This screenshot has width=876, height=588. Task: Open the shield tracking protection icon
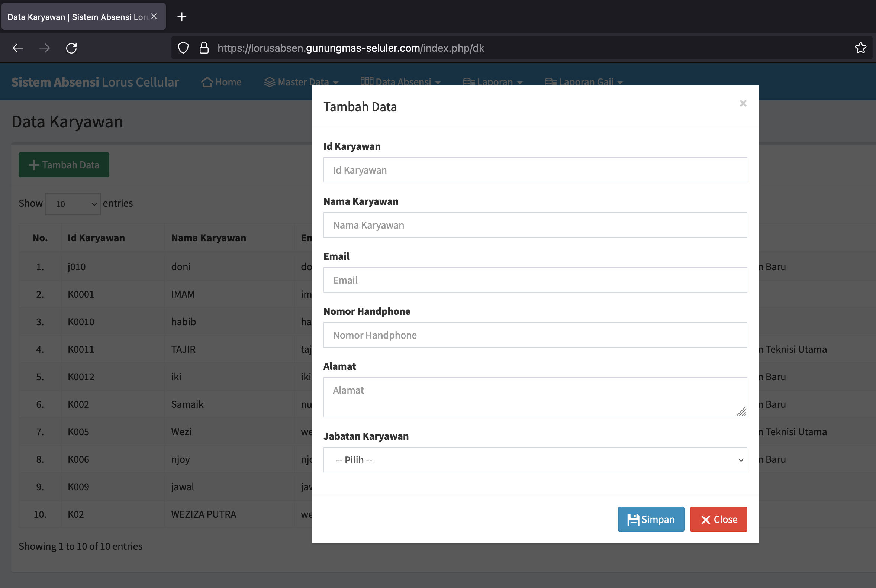tap(183, 48)
